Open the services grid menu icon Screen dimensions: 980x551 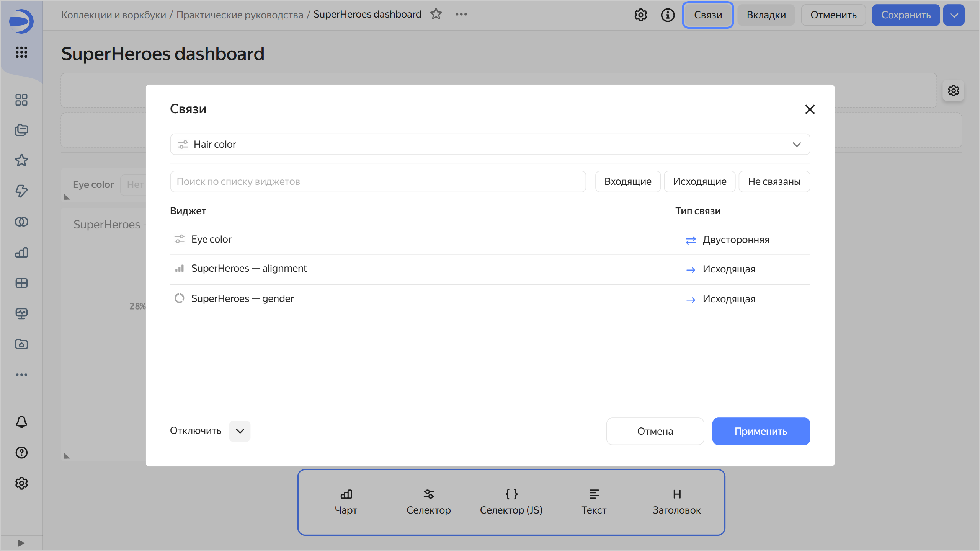coord(21,52)
